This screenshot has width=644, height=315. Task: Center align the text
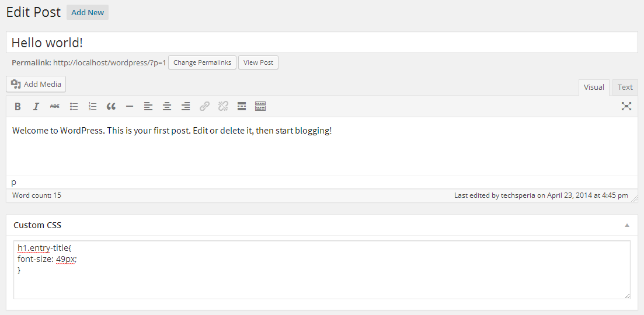(167, 107)
